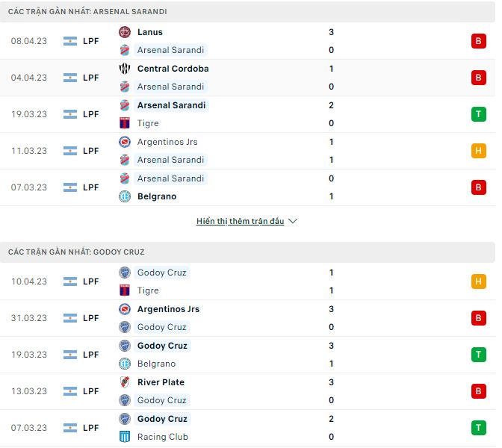Click the green T badge for 19.03.23 Arsenal match

(x=478, y=114)
